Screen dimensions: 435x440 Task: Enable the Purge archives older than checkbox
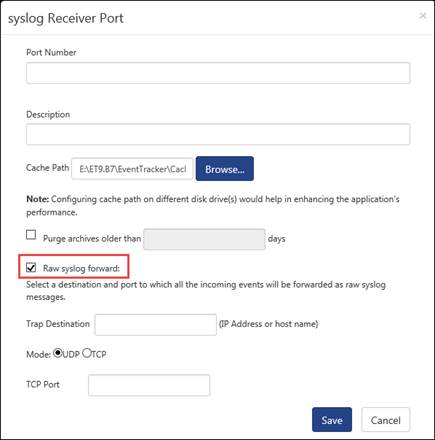31,235
